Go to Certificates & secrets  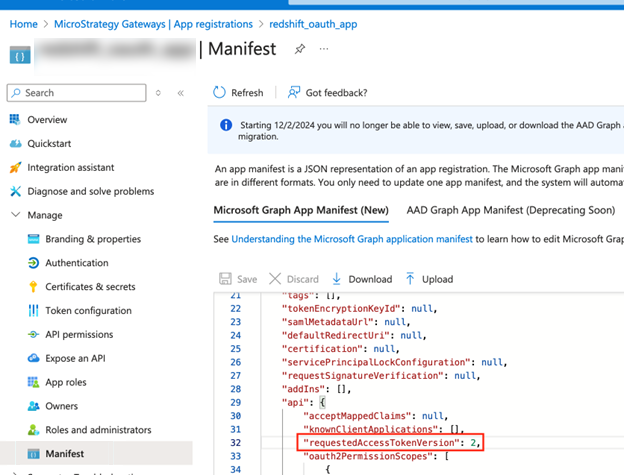pos(90,287)
